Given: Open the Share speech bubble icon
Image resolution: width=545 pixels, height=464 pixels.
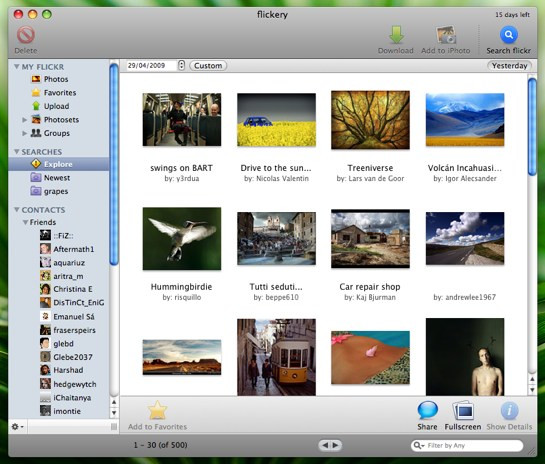Looking at the screenshot, I should tap(427, 410).
